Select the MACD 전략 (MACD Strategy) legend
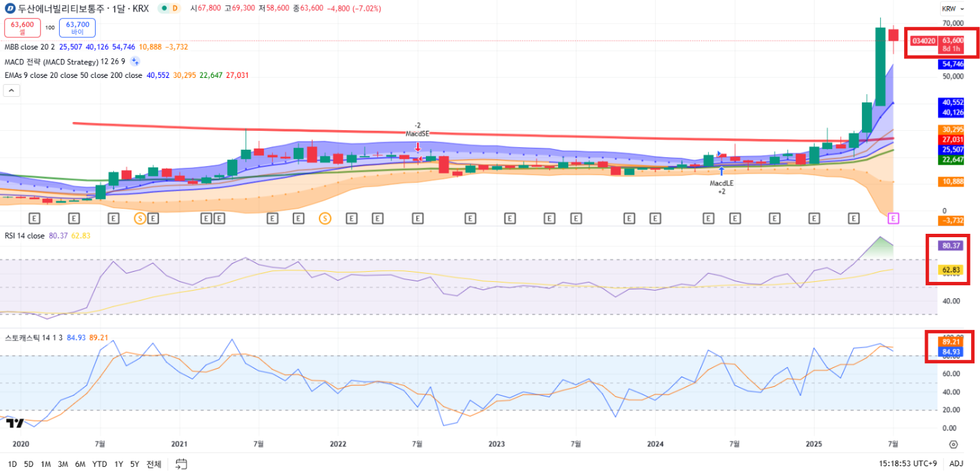The width and height of the screenshot is (980, 471). pos(65,61)
